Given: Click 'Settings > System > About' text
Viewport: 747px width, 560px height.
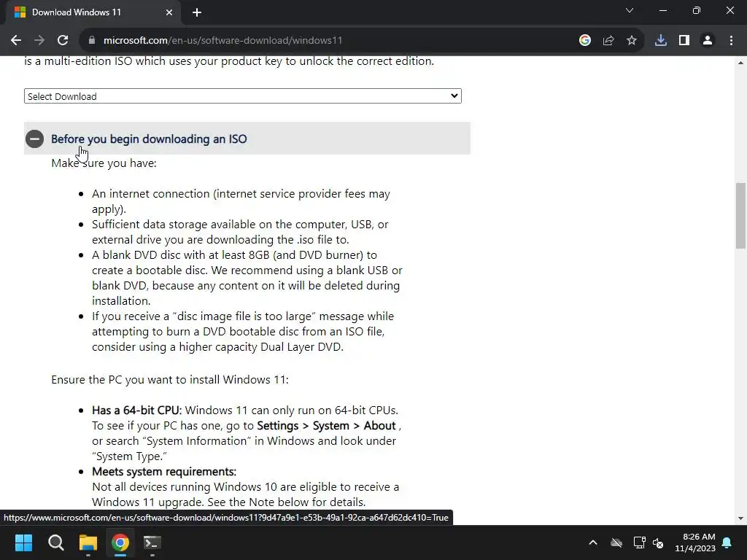Looking at the screenshot, I should 326,426.
